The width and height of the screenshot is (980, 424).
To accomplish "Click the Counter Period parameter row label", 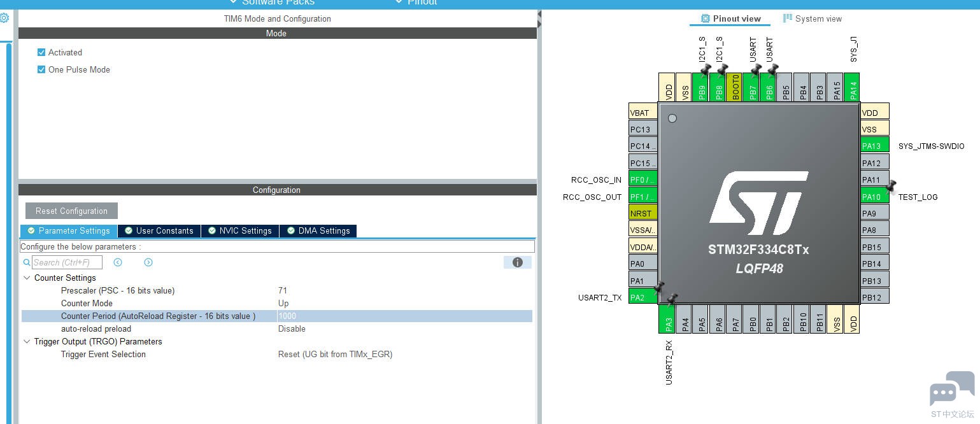I will point(158,316).
